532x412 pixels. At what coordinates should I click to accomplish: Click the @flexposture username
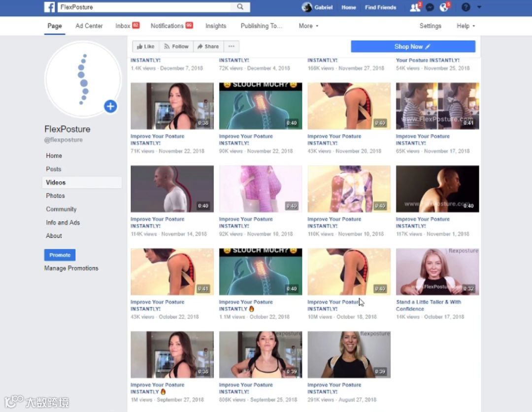pyautogui.click(x=64, y=140)
